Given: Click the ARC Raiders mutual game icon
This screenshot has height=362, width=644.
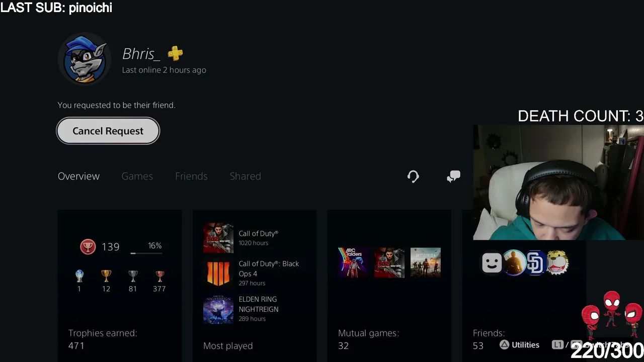Looking at the screenshot, I should [x=353, y=262].
